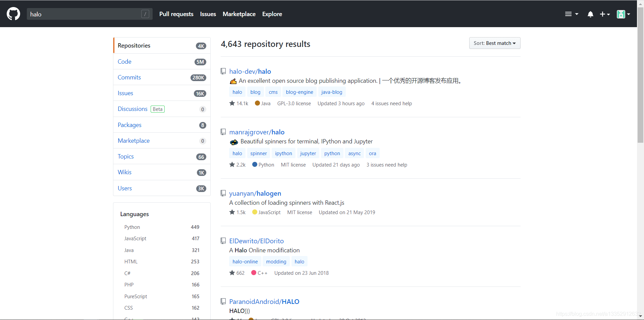
Task: Open the ParanoidAndroid/HALO repository
Action: pyautogui.click(x=264, y=302)
